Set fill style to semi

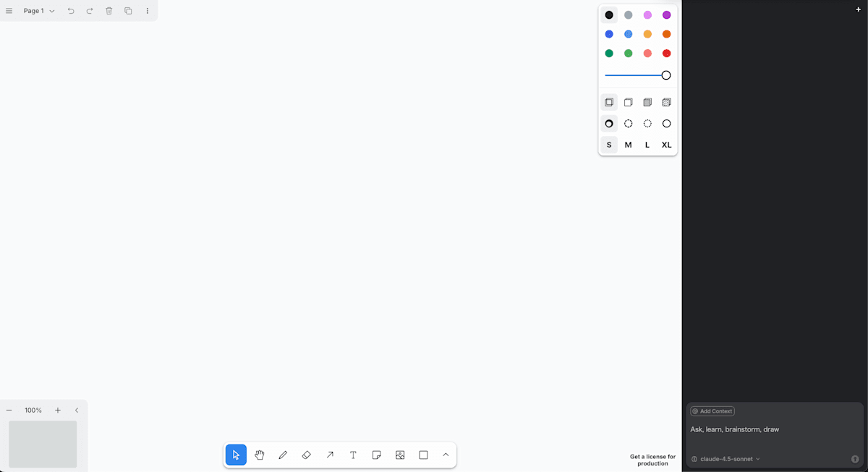(x=628, y=103)
